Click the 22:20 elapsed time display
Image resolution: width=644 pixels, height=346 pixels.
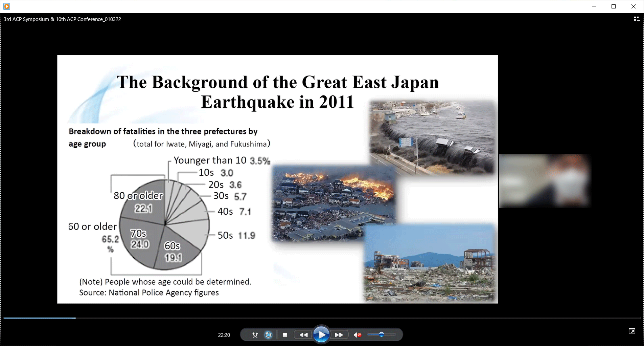coord(224,335)
